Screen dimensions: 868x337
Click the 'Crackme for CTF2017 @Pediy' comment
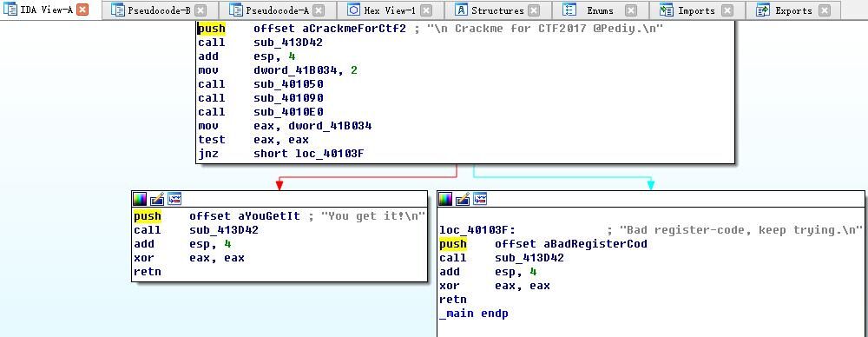(539, 29)
